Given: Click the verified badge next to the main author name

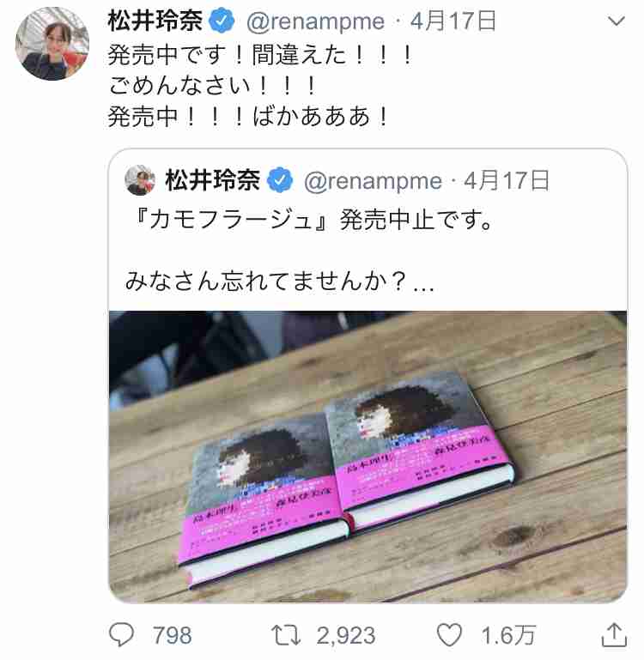Looking at the screenshot, I should 222,21.
